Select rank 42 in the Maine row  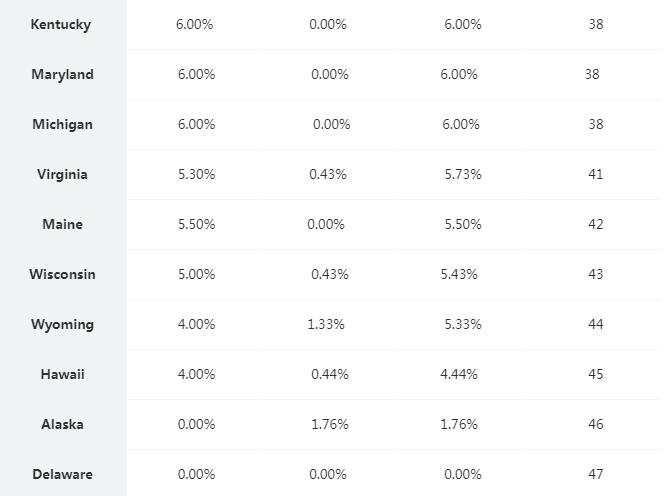(596, 225)
